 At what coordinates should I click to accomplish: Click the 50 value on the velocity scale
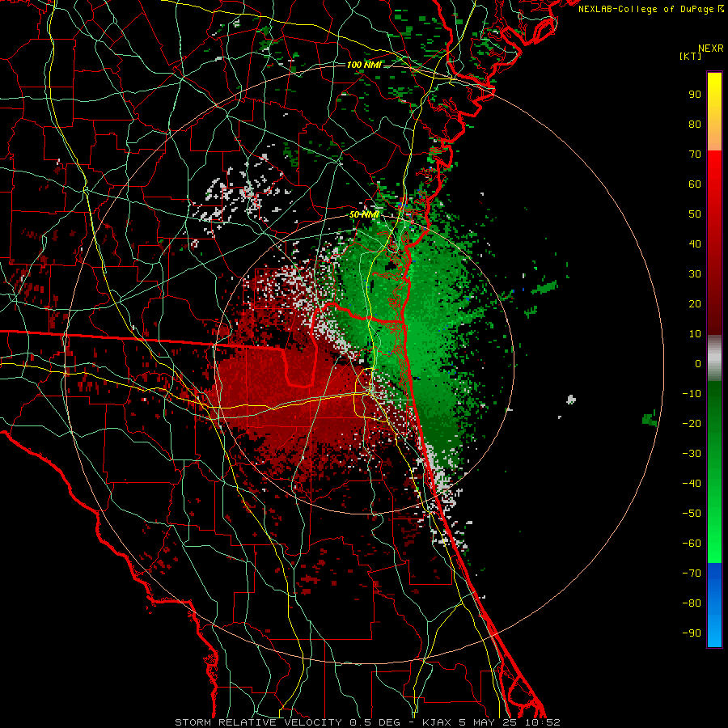[695, 214]
